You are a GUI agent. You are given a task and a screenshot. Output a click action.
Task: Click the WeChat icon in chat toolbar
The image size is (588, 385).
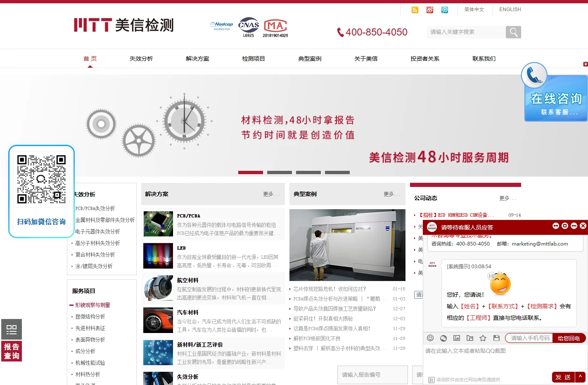[443, 338]
